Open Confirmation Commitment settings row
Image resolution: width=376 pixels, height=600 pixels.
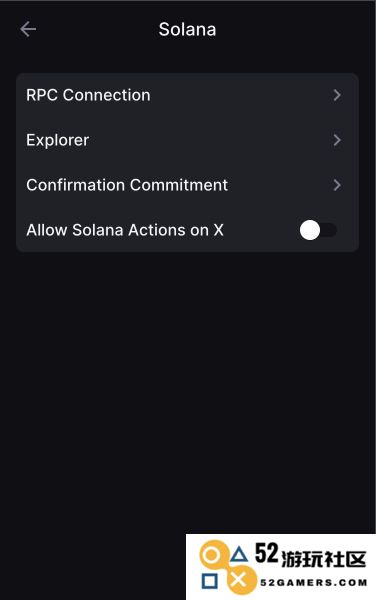coord(187,185)
